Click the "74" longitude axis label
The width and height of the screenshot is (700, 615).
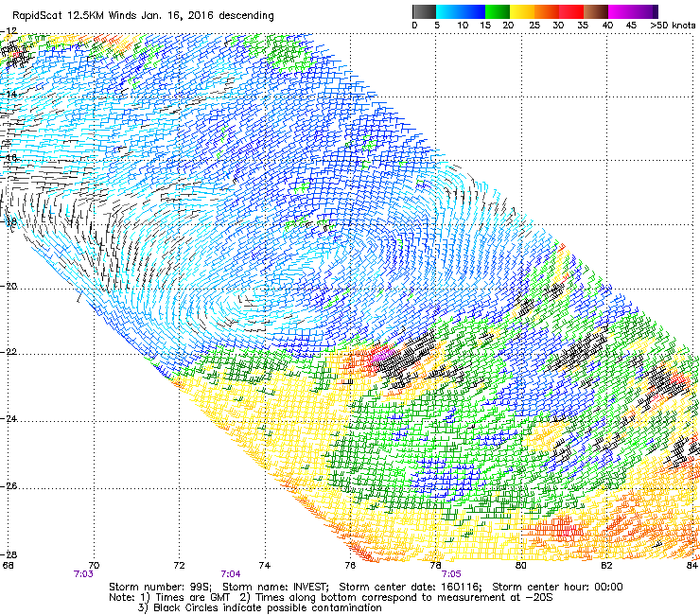[264, 566]
